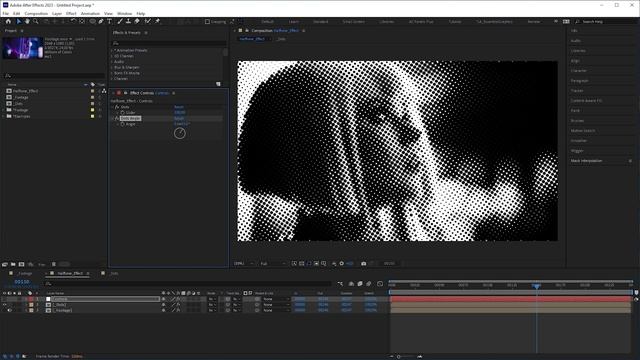Open the File menu
Image resolution: width=640 pixels, height=360 pixels.
coord(6,13)
